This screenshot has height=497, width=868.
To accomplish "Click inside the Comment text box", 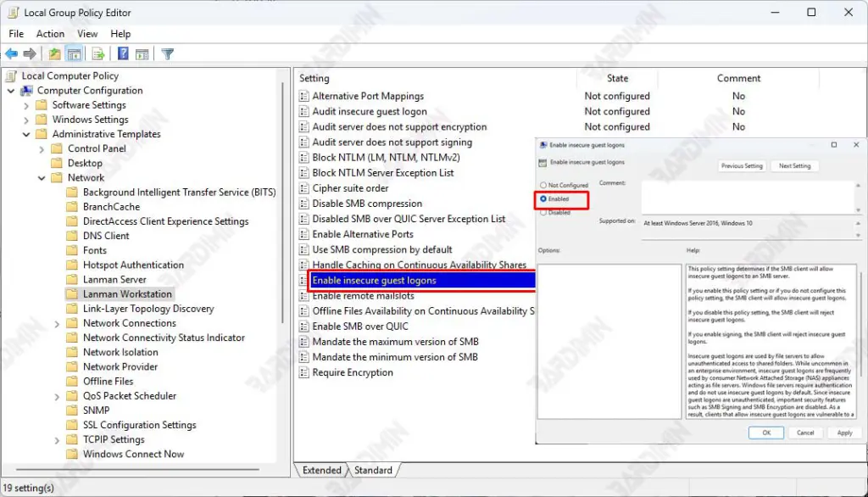I will click(x=748, y=197).
